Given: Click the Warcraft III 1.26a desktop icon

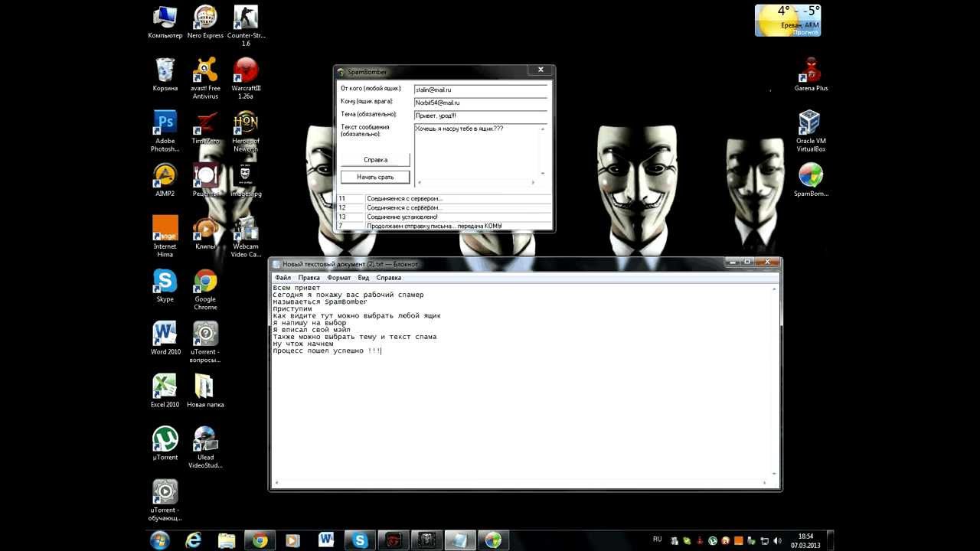Looking at the screenshot, I should tap(246, 79).
